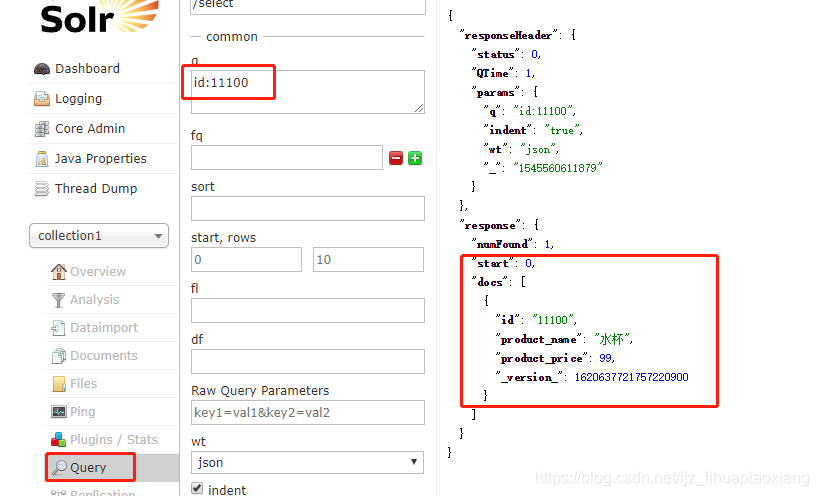The width and height of the screenshot is (818, 496).
Task: Click into the sort field
Action: (308, 209)
